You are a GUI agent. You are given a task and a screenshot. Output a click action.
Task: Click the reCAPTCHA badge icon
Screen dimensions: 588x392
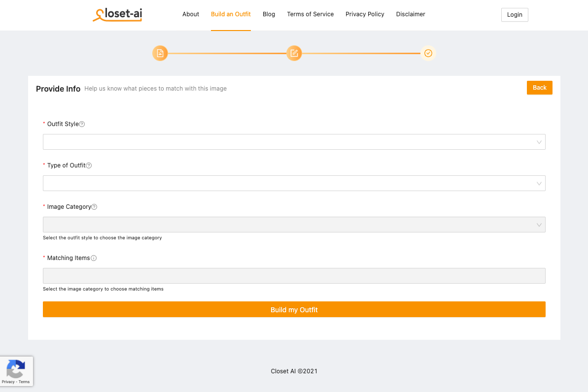16,369
